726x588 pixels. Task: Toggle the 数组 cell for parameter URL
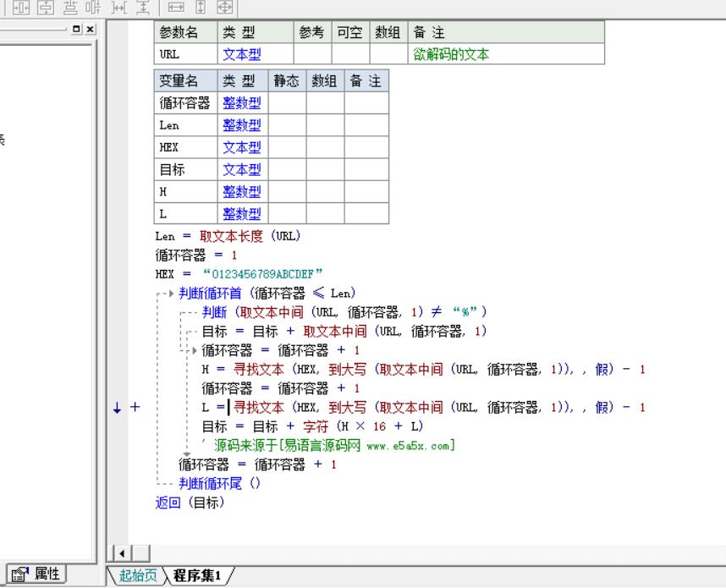[388, 53]
